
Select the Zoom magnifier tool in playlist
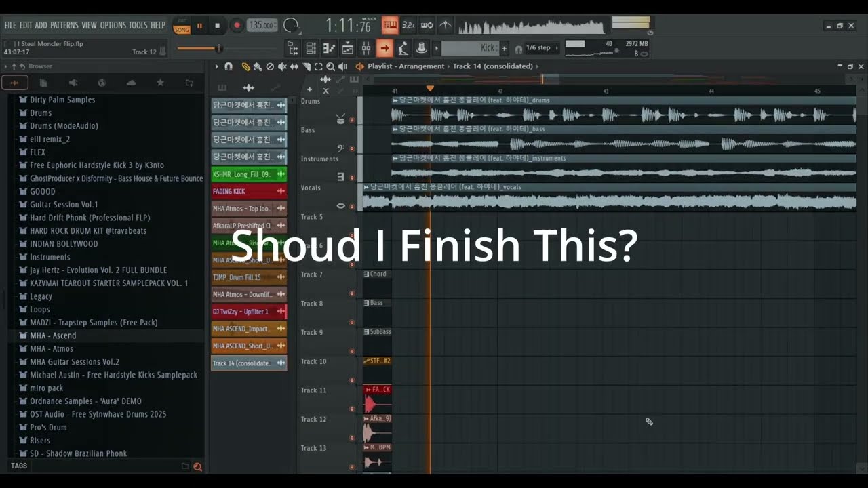330,66
